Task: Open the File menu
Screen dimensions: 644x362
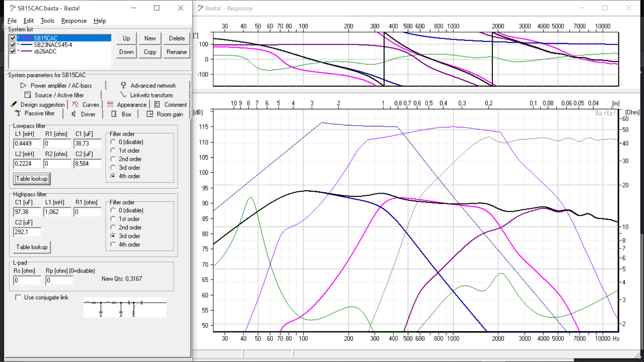Action: pyautogui.click(x=12, y=21)
